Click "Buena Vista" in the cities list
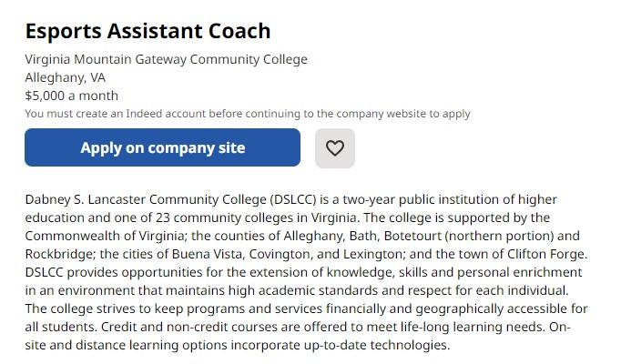The width and height of the screenshot is (621, 364). (x=197, y=254)
